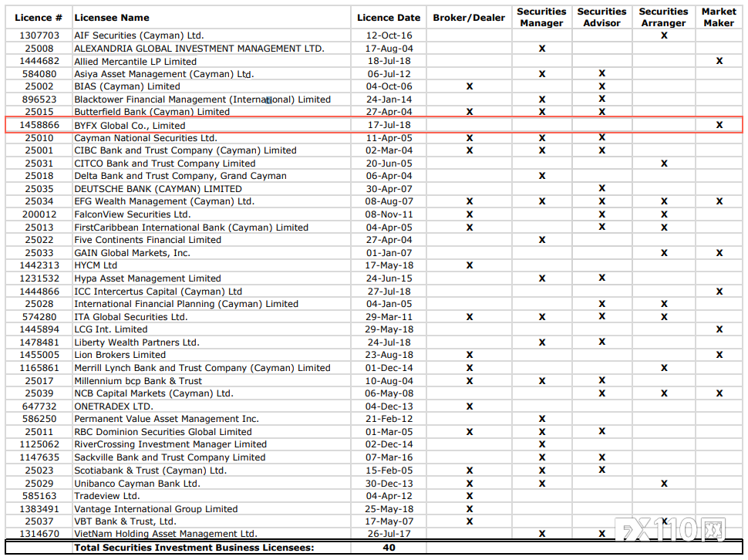Image resolution: width=748 pixels, height=560 pixels.
Task: Click the date 23-Aug-18
Action: pyautogui.click(x=389, y=355)
